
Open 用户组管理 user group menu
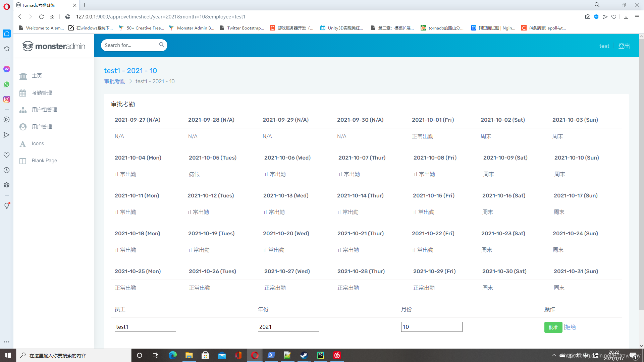pyautogui.click(x=44, y=110)
